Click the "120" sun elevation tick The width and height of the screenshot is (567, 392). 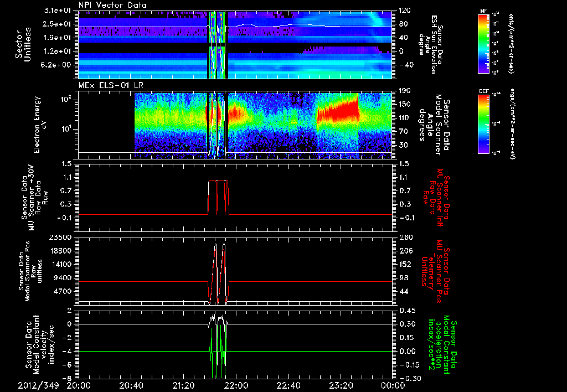coord(406,11)
